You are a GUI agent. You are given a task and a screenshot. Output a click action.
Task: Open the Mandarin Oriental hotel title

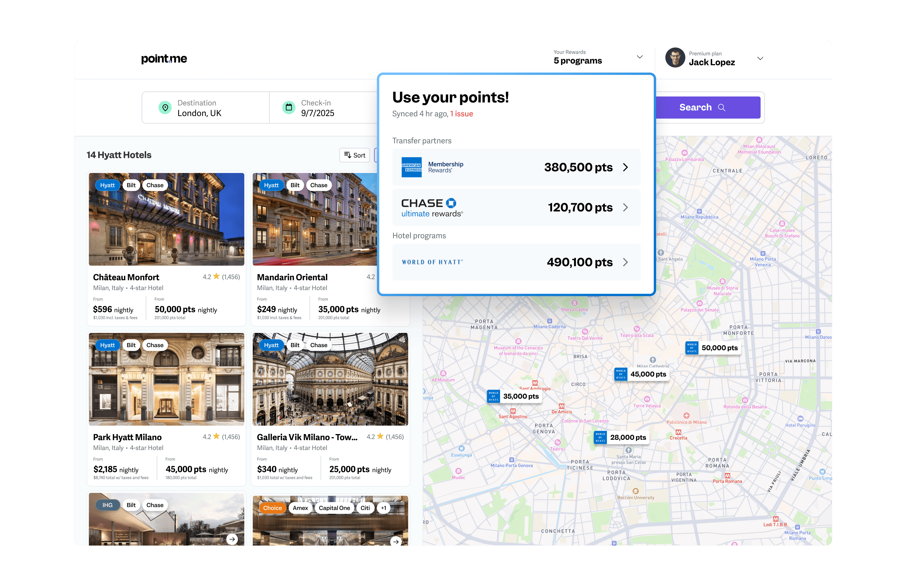point(292,277)
